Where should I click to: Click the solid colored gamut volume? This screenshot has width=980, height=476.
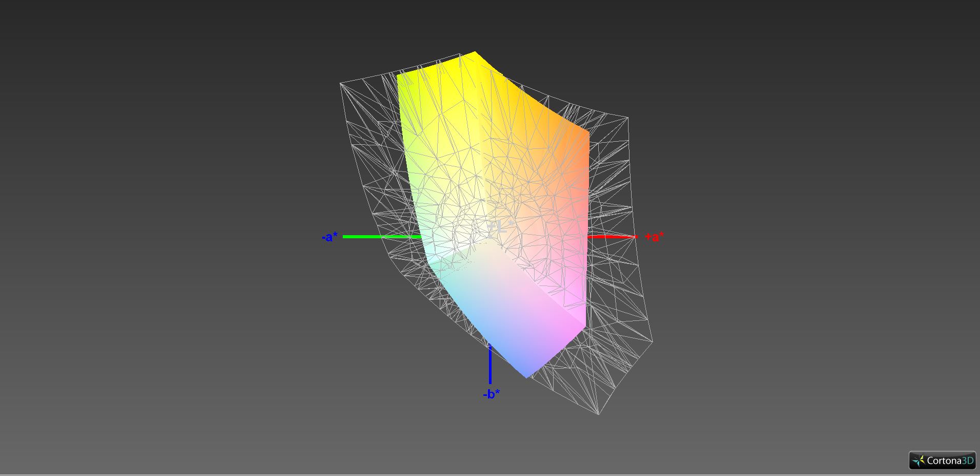[x=493, y=214]
